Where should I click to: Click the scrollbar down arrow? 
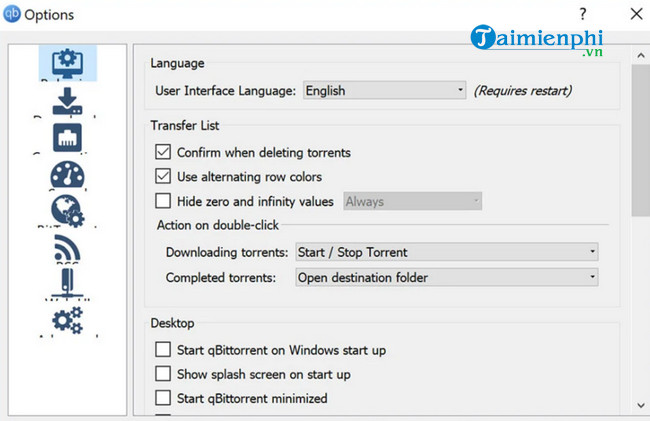(x=641, y=405)
